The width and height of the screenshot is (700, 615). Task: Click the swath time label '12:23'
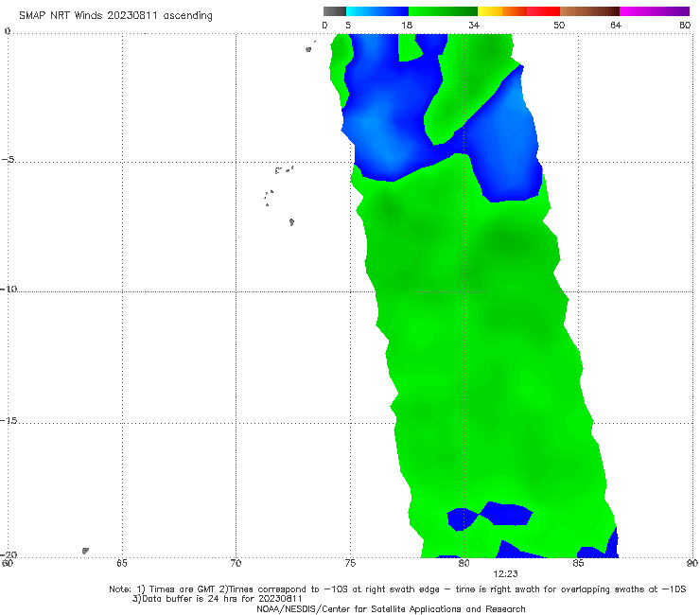pyautogui.click(x=505, y=574)
